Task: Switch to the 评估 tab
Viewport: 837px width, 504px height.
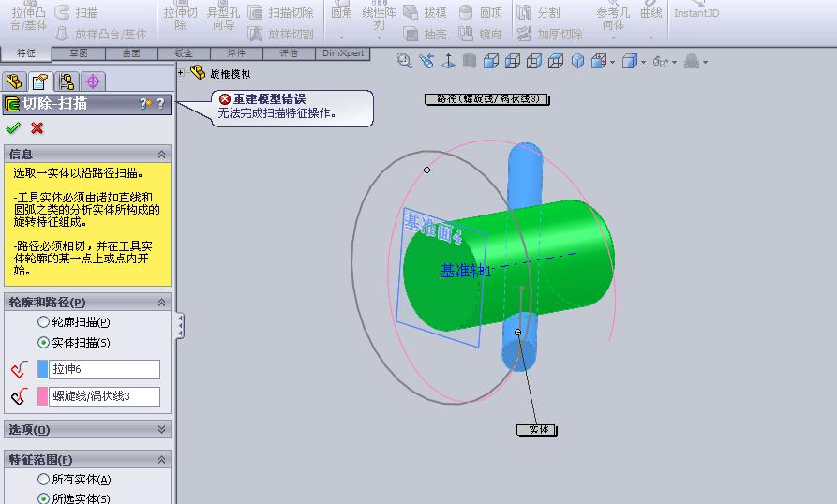Action: 289,52
